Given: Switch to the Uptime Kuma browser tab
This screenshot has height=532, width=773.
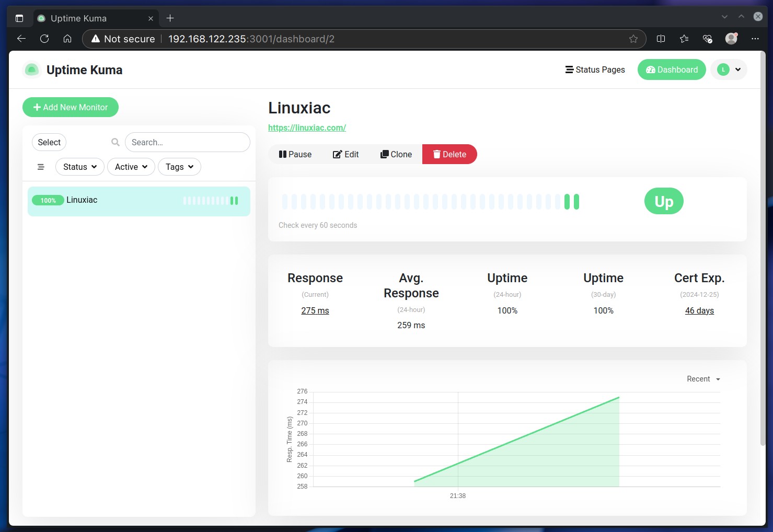Looking at the screenshot, I should [96, 18].
